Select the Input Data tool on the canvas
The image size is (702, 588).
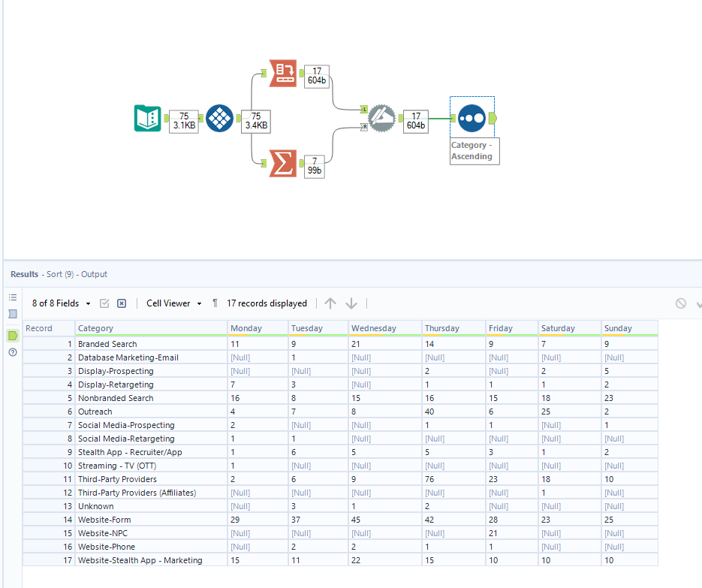pyautogui.click(x=147, y=119)
